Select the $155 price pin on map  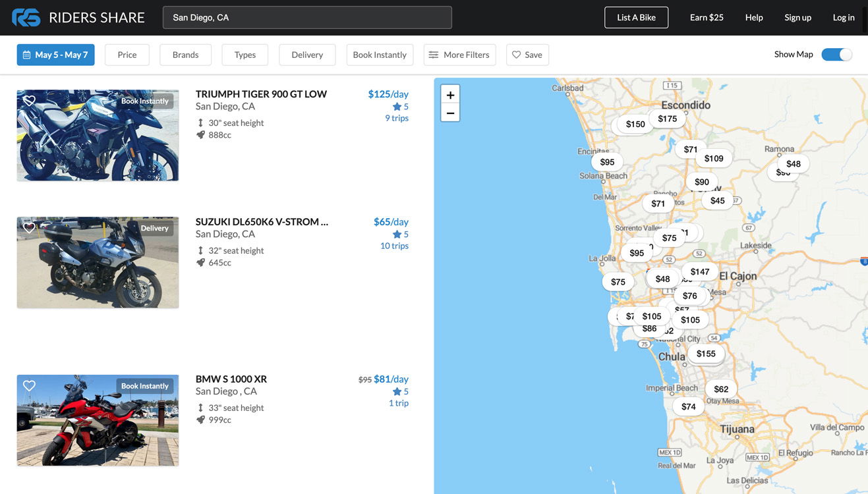pyautogui.click(x=705, y=354)
